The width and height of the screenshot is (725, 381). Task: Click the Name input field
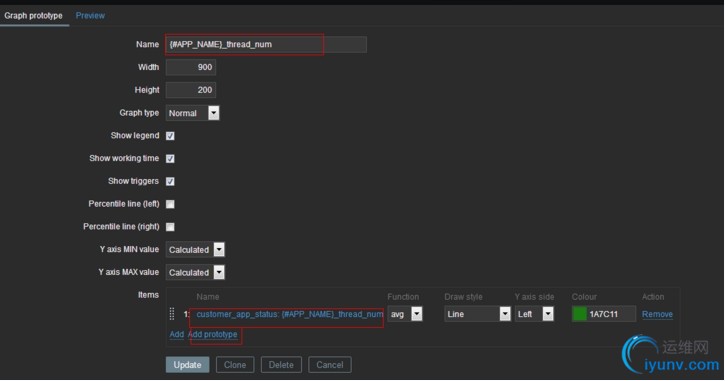pyautogui.click(x=266, y=44)
